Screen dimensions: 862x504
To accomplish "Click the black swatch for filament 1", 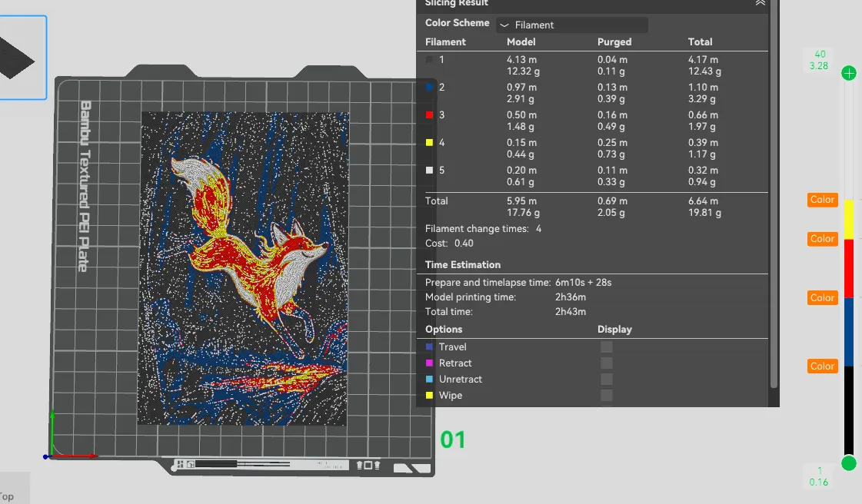I will pyautogui.click(x=429, y=59).
